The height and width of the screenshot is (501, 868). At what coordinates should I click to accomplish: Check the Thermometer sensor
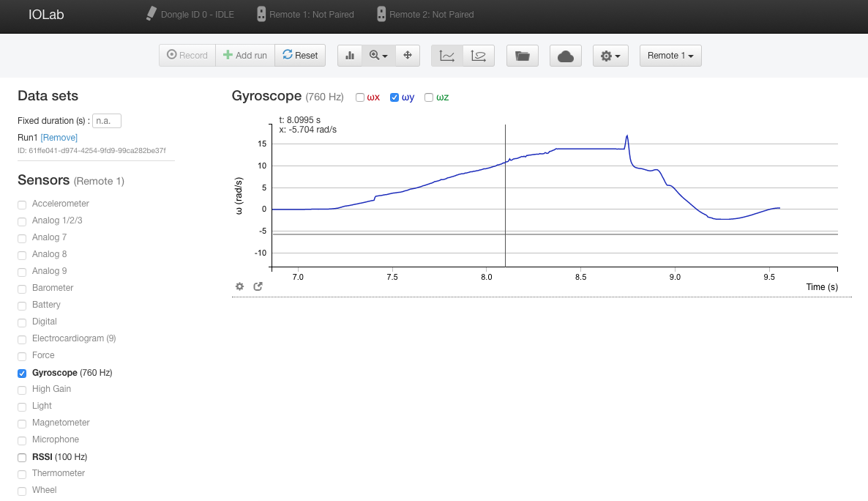tap(22, 475)
